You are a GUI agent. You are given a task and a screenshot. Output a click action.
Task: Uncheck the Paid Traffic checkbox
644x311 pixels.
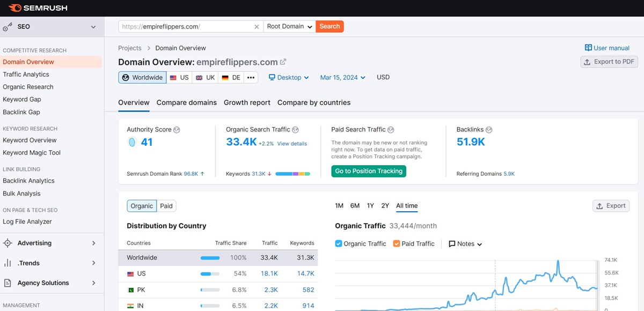397,243
